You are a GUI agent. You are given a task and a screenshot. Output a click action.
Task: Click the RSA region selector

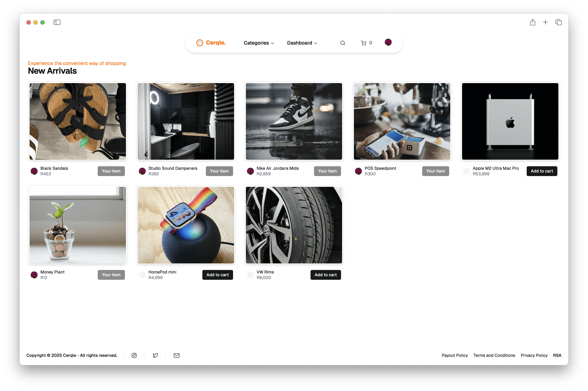tap(557, 355)
